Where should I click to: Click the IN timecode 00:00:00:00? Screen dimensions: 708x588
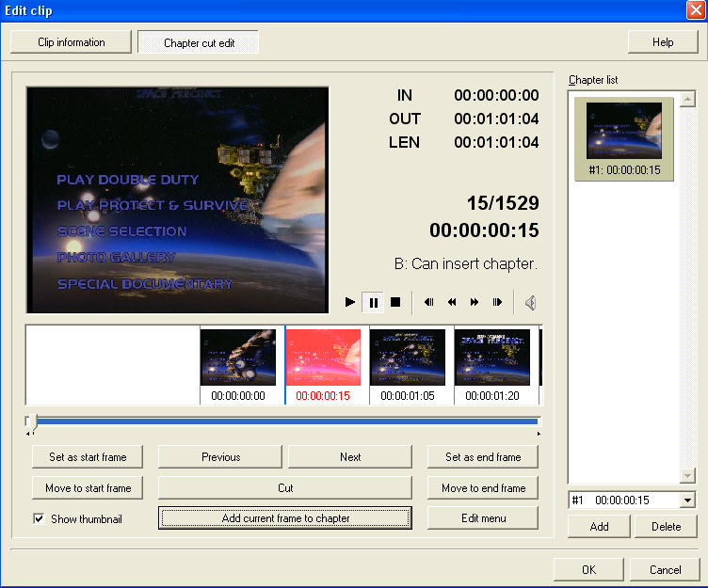pyautogui.click(x=496, y=95)
